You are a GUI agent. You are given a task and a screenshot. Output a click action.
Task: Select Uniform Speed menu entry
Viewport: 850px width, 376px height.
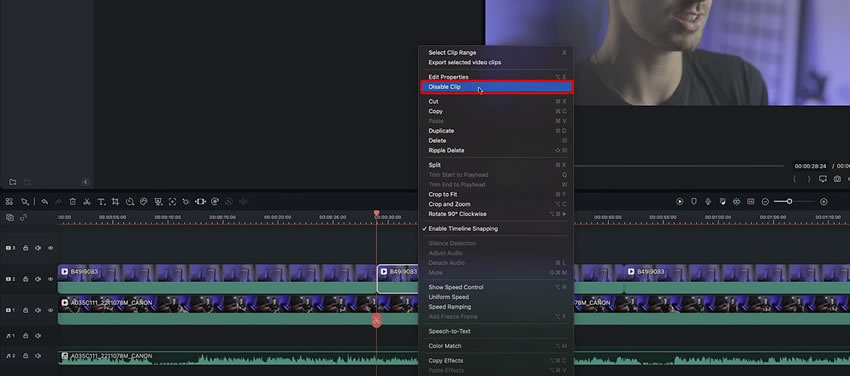click(x=496, y=297)
